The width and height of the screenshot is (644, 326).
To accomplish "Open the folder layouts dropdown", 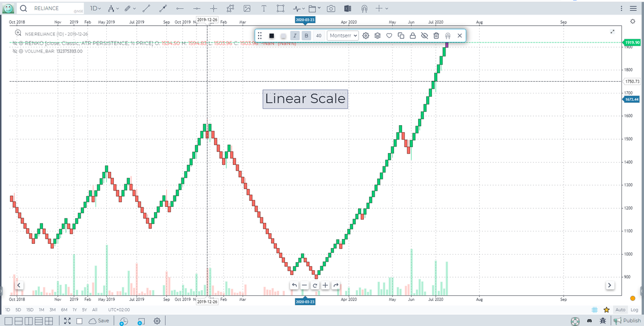I will [x=316, y=9].
